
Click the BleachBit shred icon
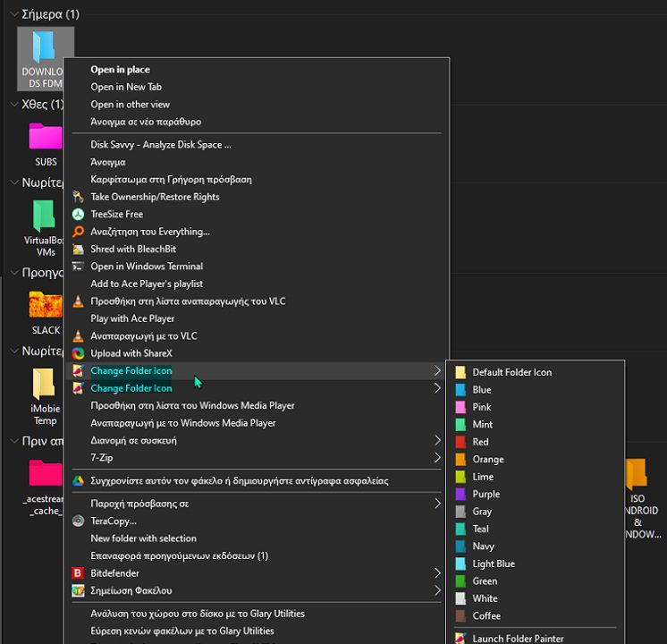(78, 249)
